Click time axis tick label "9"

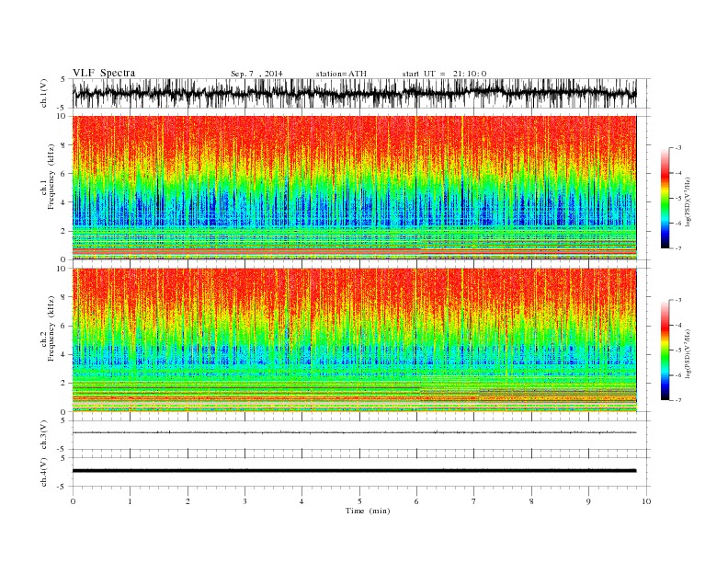pyautogui.click(x=588, y=501)
